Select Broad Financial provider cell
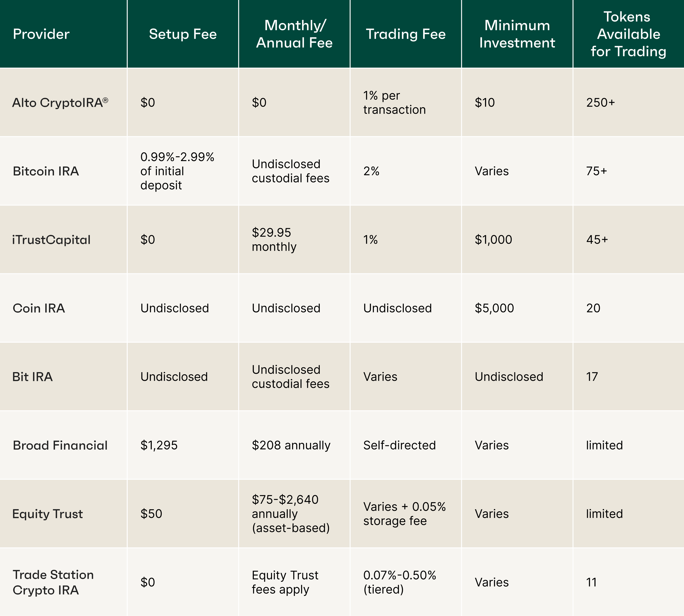This screenshot has height=616, width=684. tap(60, 445)
